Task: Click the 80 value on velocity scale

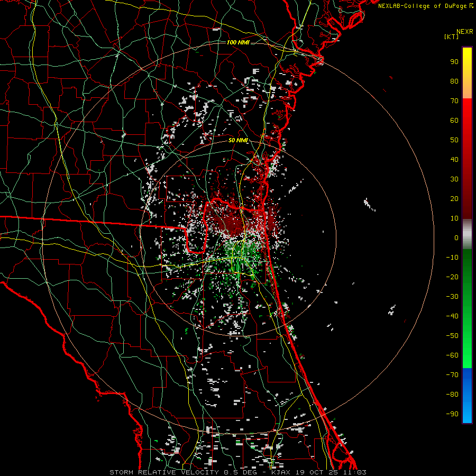Action: [x=454, y=81]
